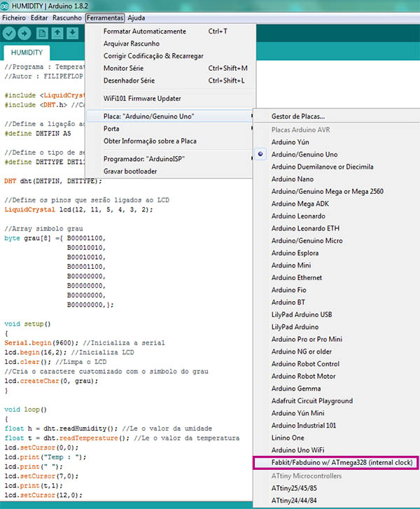Click code line "LiquidCrystal lcd(12, 11, 5, 4, 3, 2);"
The image size is (420, 509).
coord(78,210)
